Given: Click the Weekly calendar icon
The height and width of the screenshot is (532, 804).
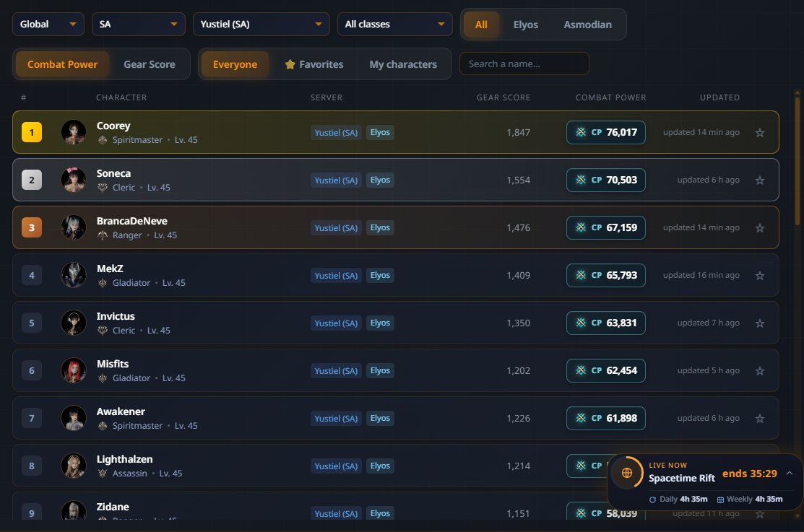Looking at the screenshot, I should coord(720,500).
